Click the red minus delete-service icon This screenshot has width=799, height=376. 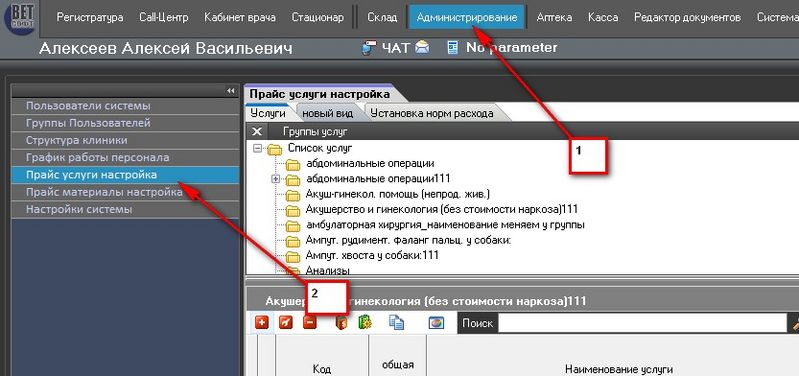(x=309, y=322)
